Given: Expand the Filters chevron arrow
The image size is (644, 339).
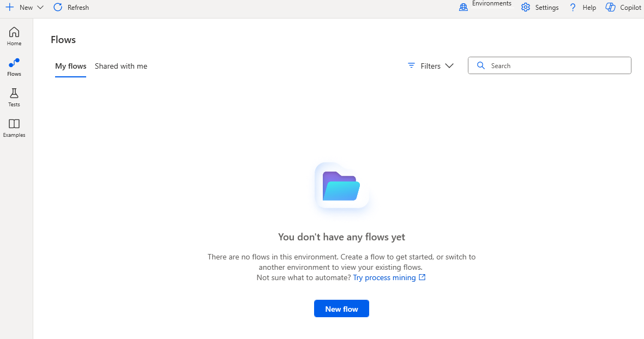Looking at the screenshot, I should click(x=449, y=65).
